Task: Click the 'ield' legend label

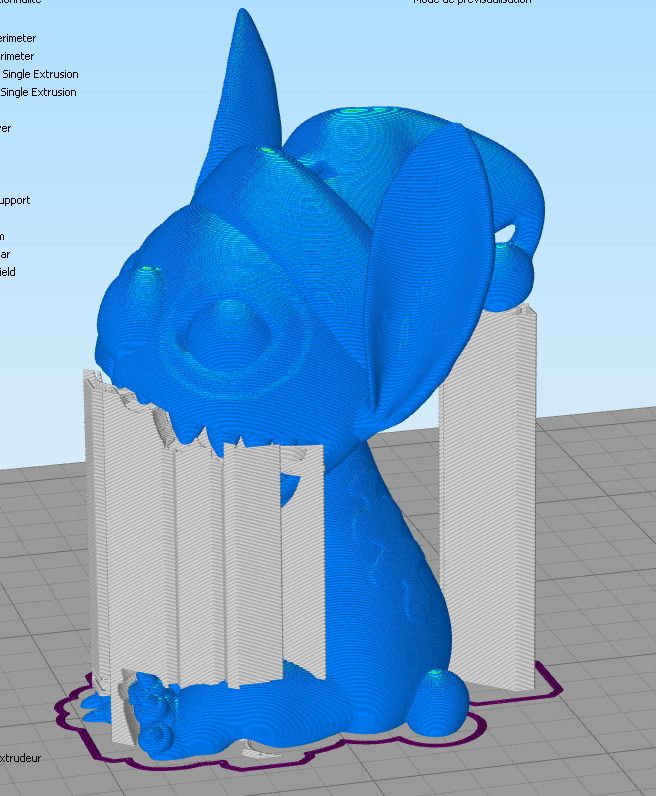Action: click(8, 272)
